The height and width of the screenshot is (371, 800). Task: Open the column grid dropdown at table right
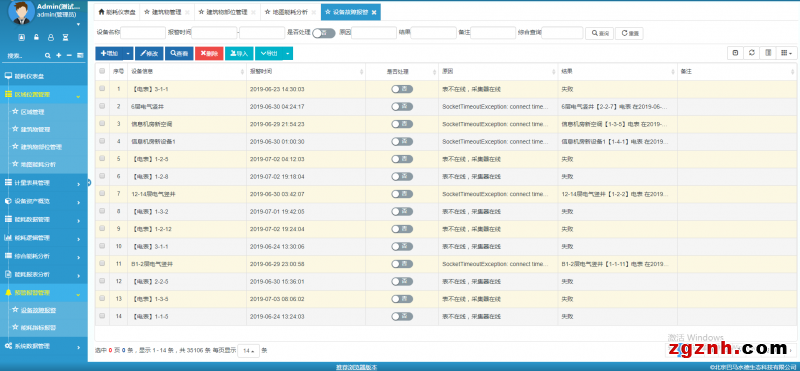tap(786, 53)
